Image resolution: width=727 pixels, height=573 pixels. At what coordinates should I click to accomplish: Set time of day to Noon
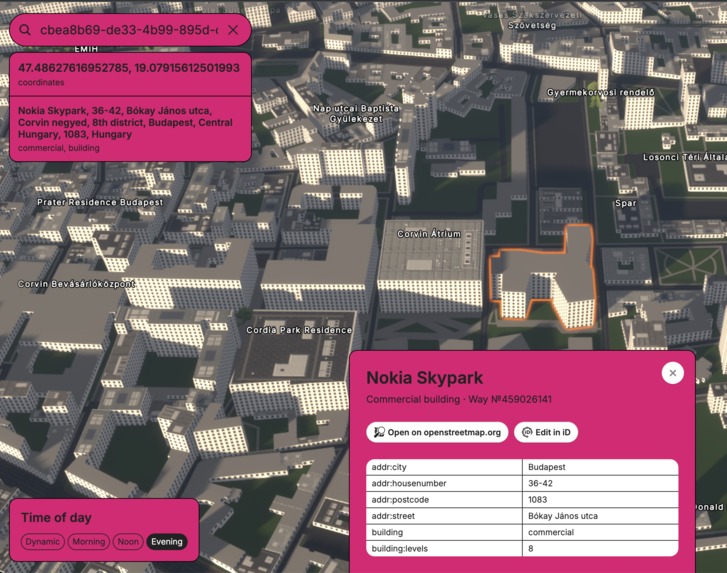pos(128,541)
